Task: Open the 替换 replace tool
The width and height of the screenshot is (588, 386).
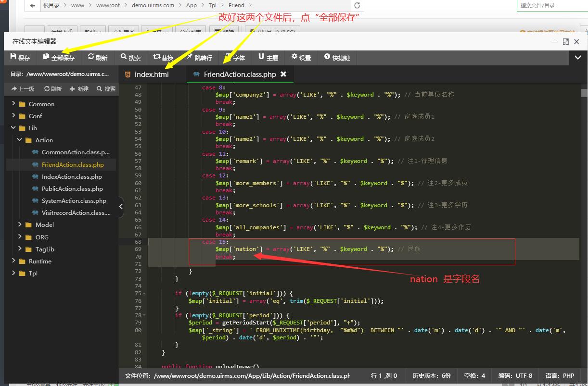Action: click(163, 58)
